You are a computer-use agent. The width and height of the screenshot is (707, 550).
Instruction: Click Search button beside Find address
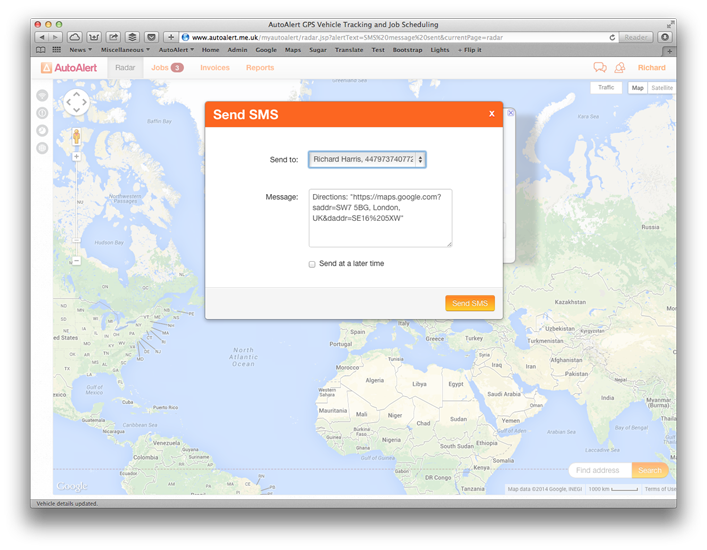pos(649,470)
